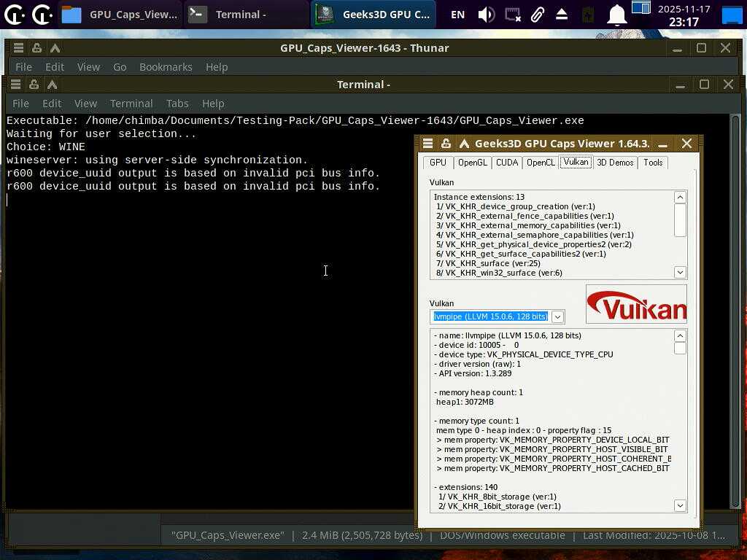The height and width of the screenshot is (560, 747).
Task: Click the EN keyboard layout indicator
Action: click(x=457, y=15)
